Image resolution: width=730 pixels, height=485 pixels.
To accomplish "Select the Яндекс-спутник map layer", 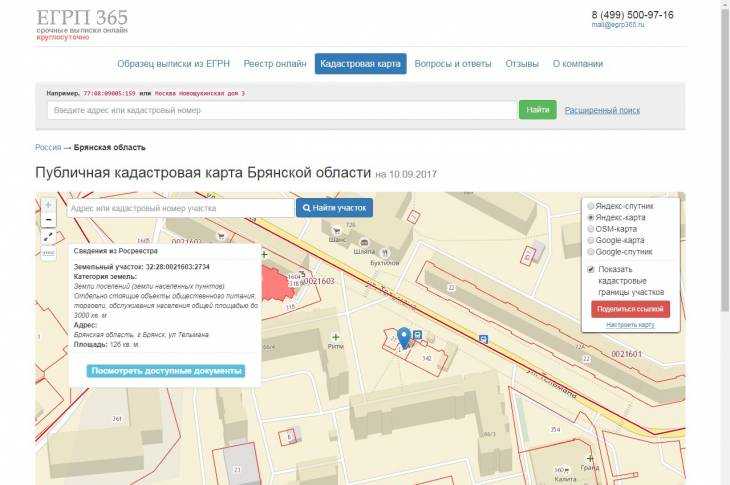I will point(591,205).
